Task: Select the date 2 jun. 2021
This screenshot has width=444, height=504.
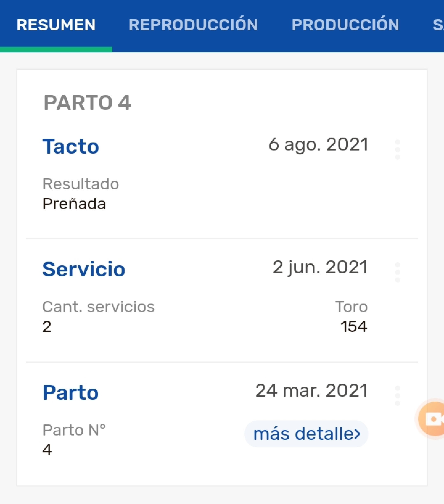Action: point(320,268)
